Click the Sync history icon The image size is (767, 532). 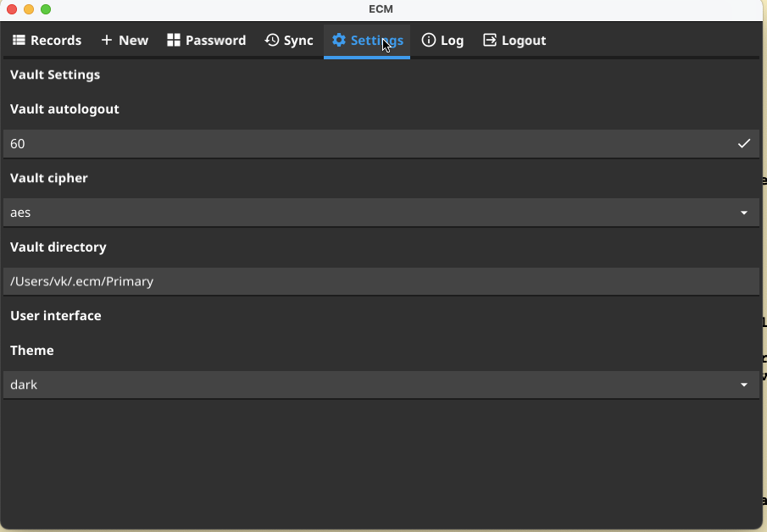coord(271,40)
